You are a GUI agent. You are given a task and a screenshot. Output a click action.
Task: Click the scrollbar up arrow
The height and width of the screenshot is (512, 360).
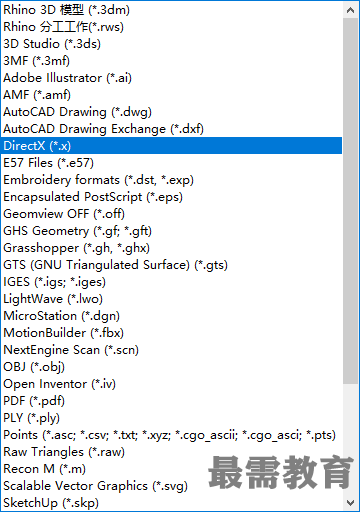350,10
